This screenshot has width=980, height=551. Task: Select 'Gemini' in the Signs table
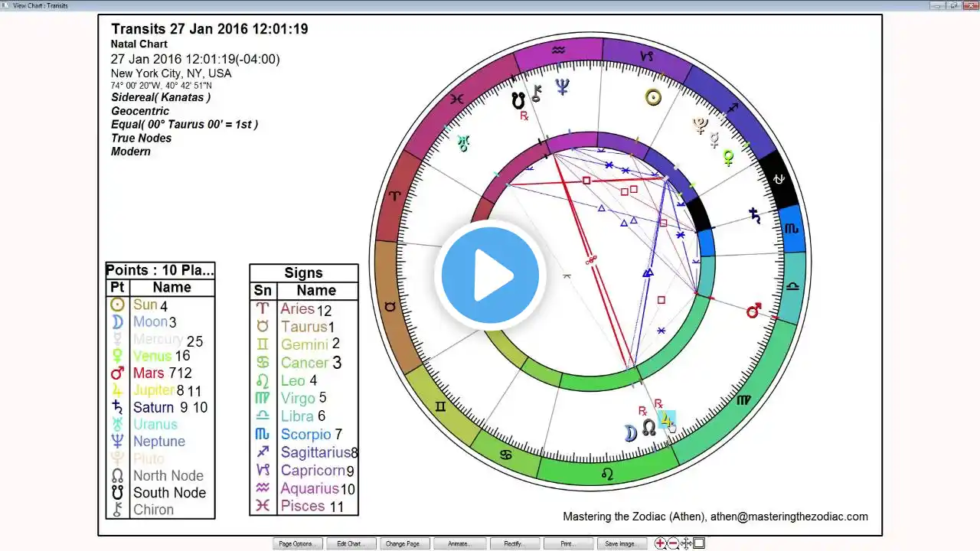[305, 345]
